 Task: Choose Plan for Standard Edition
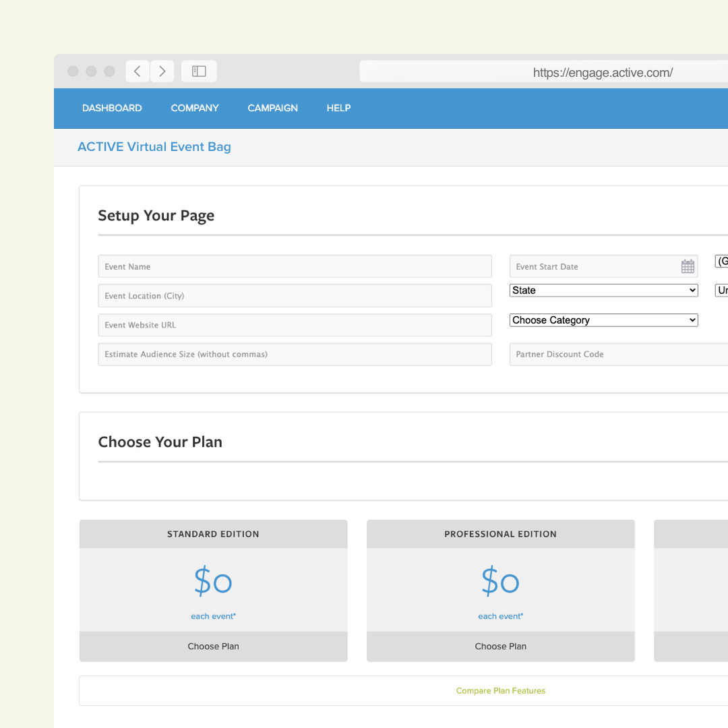click(x=213, y=646)
